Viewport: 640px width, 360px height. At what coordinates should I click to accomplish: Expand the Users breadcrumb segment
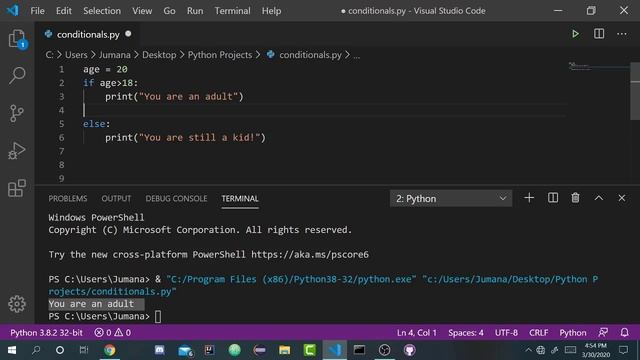click(x=76, y=55)
